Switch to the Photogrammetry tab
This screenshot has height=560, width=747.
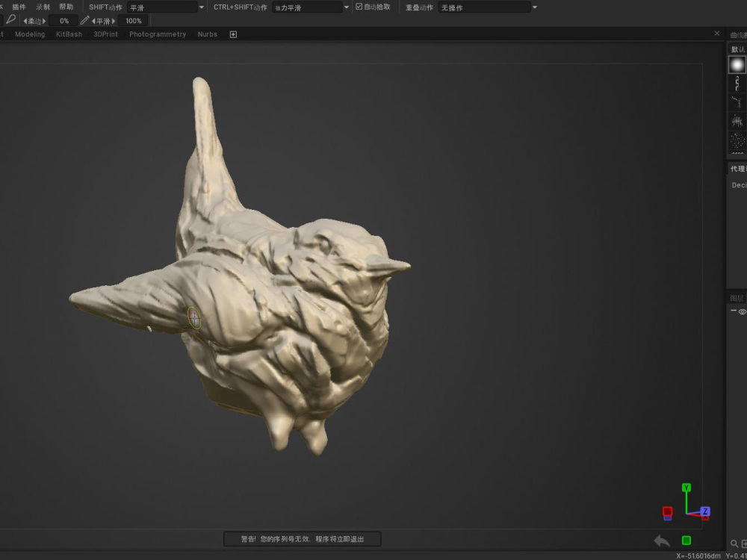158,34
